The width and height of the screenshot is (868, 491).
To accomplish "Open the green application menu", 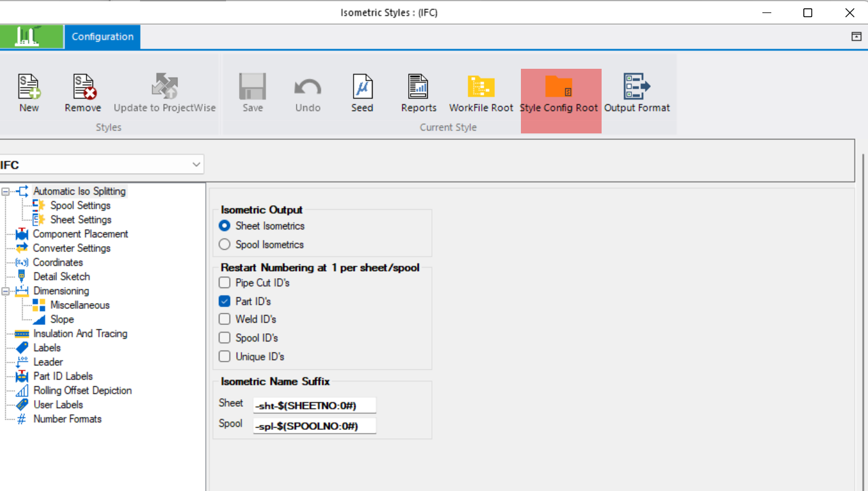I will (x=32, y=36).
